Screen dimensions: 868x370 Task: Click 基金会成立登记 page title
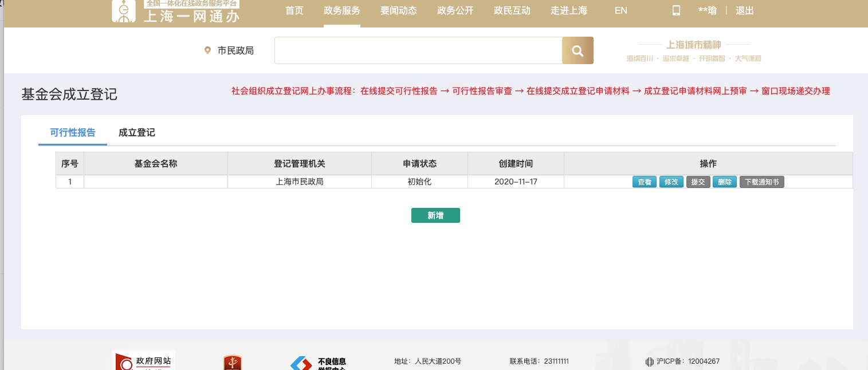click(x=69, y=95)
